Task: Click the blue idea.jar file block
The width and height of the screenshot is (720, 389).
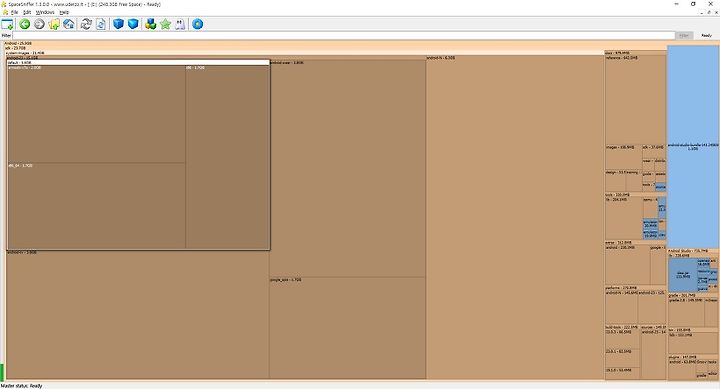Action: 683,275
